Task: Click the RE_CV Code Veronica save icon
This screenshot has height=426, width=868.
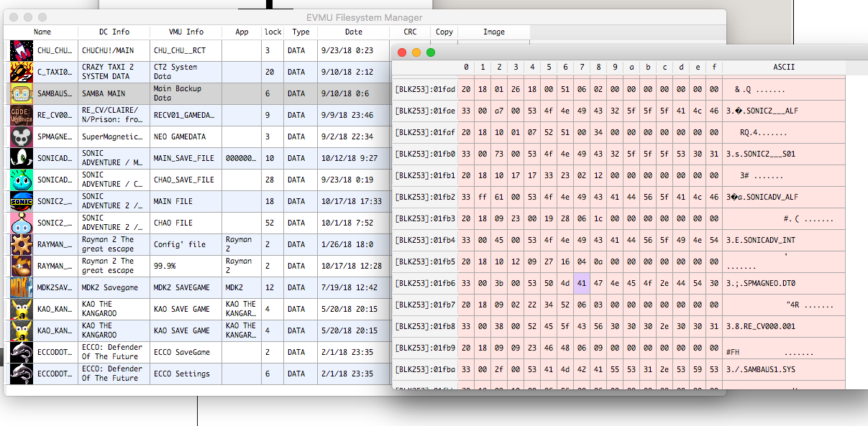Action: coord(22,115)
